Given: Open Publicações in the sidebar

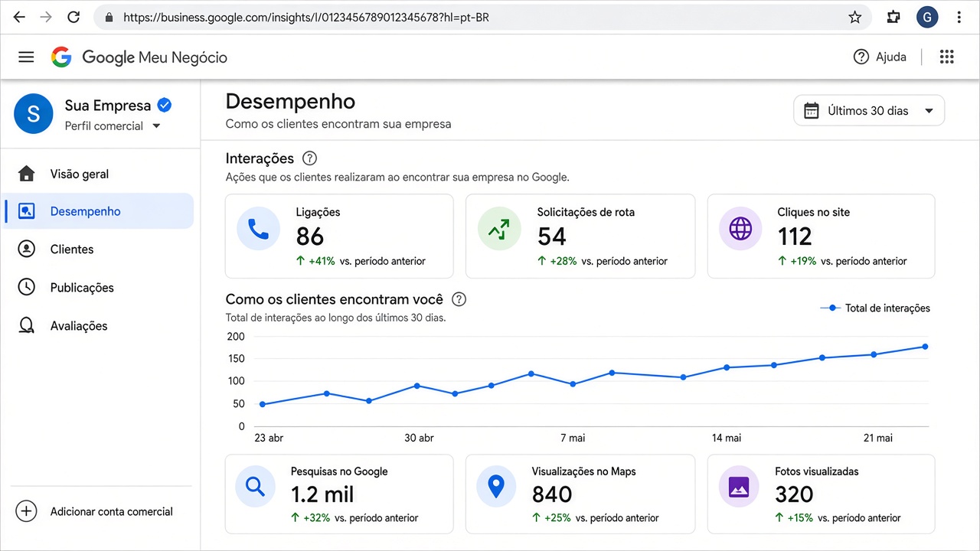Looking at the screenshot, I should (98, 288).
